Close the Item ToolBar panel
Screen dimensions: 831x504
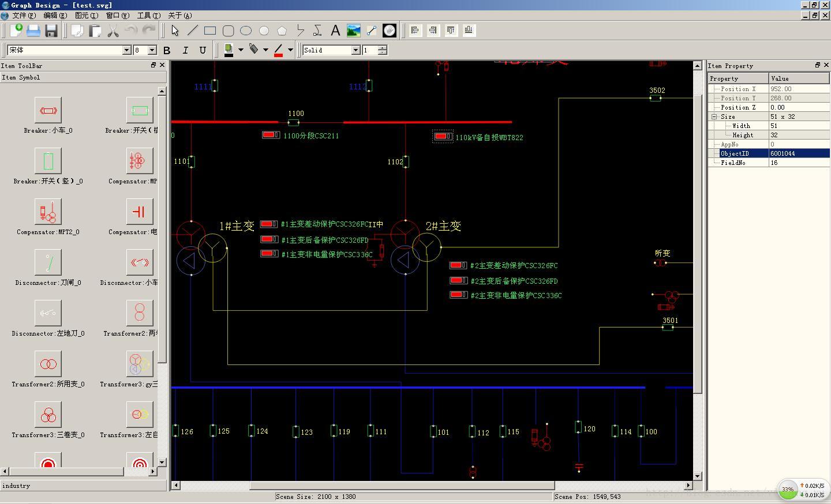point(162,65)
